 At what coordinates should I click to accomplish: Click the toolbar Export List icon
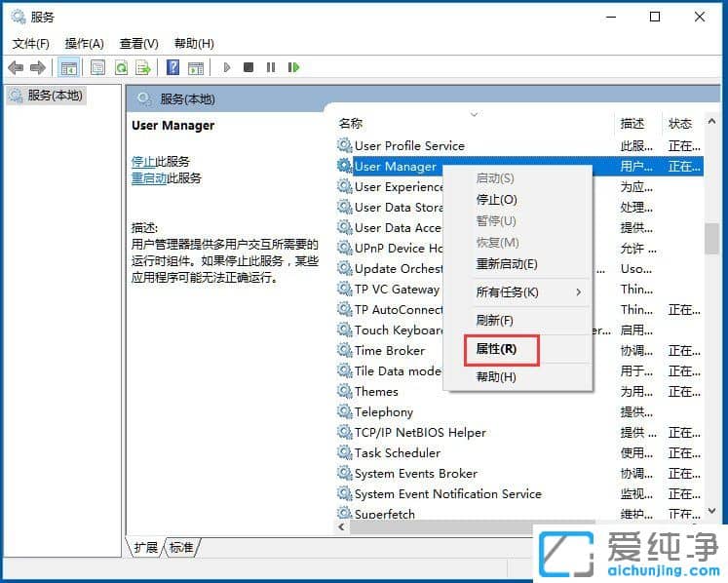(x=143, y=68)
